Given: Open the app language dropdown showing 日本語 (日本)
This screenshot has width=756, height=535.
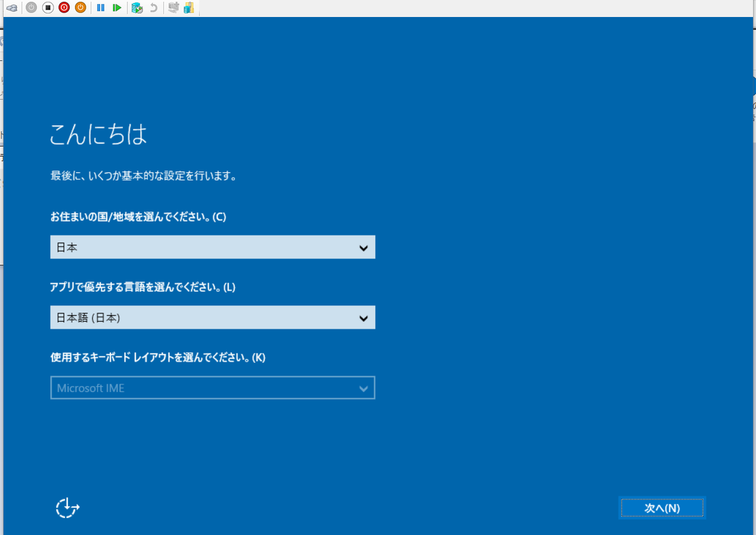Looking at the screenshot, I should [x=212, y=317].
